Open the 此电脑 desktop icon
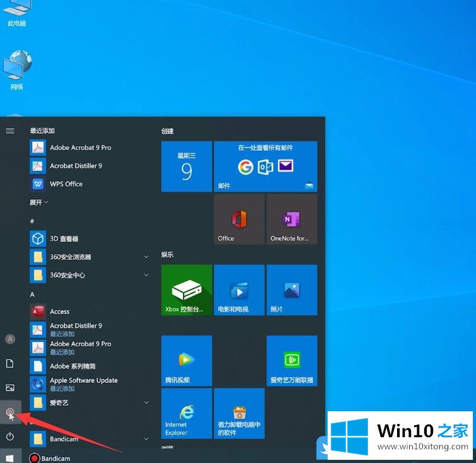 point(16,13)
